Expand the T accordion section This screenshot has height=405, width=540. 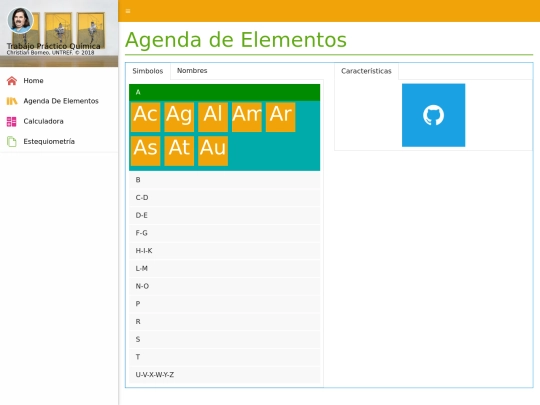(x=225, y=357)
